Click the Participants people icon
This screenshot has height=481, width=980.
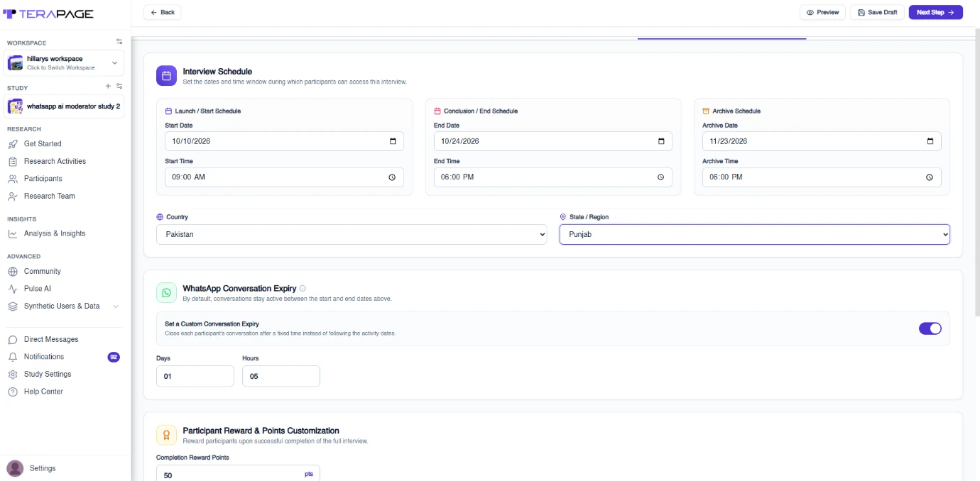(13, 179)
